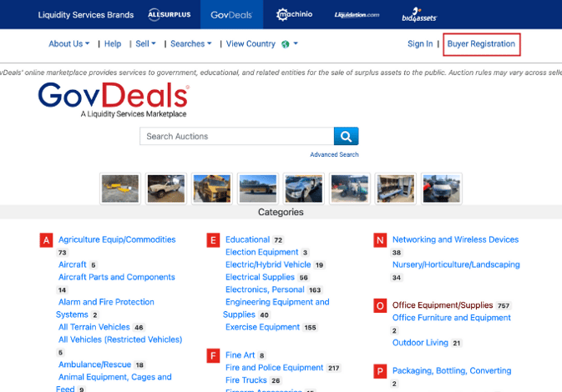562x392 pixels.
Task: Open Agriculture Equip/Commodities category
Action: click(117, 239)
